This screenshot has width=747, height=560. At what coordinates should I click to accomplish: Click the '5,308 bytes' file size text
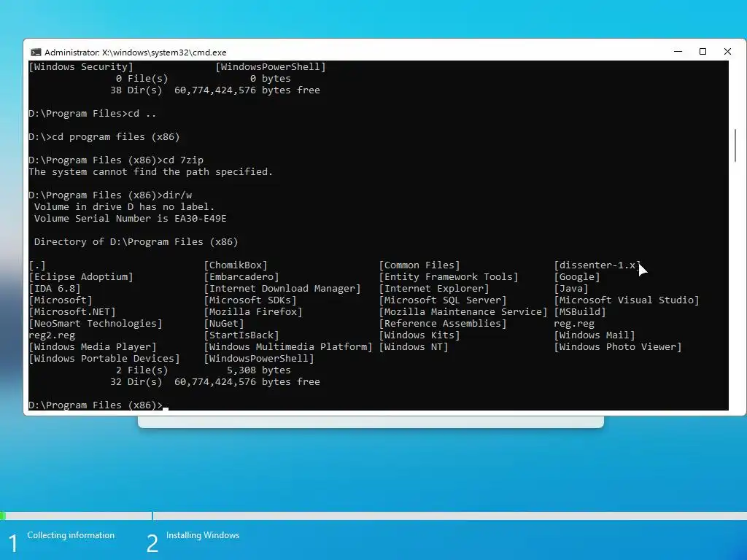click(x=259, y=370)
